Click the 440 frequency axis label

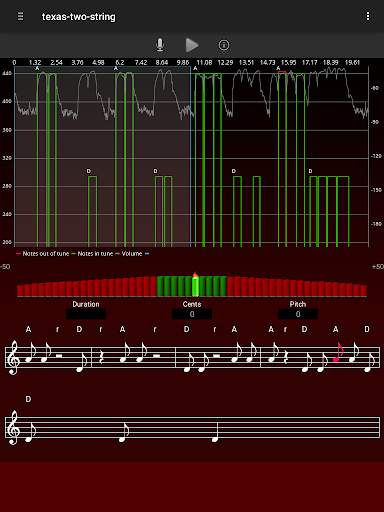click(7, 73)
